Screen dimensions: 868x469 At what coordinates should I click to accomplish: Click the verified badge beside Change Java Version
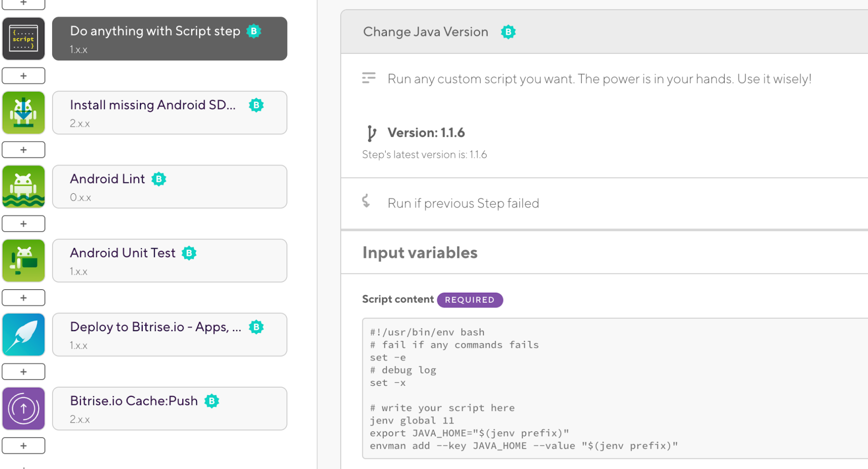point(508,32)
